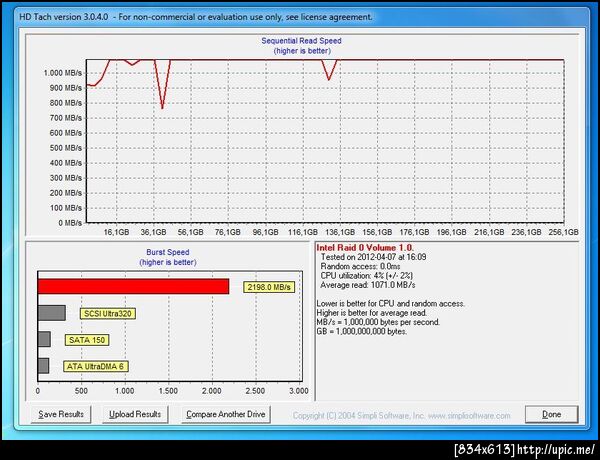Click the 'Higher is better for average read.' note

(372, 313)
